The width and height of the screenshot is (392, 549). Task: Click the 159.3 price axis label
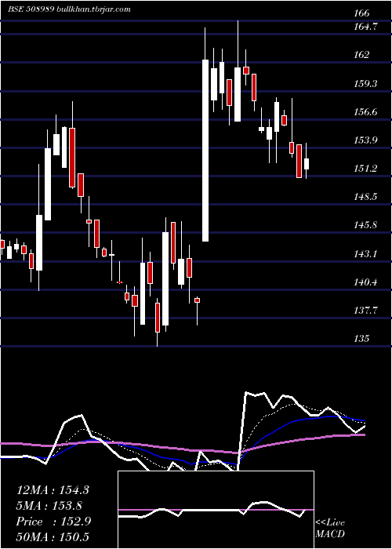click(x=365, y=84)
